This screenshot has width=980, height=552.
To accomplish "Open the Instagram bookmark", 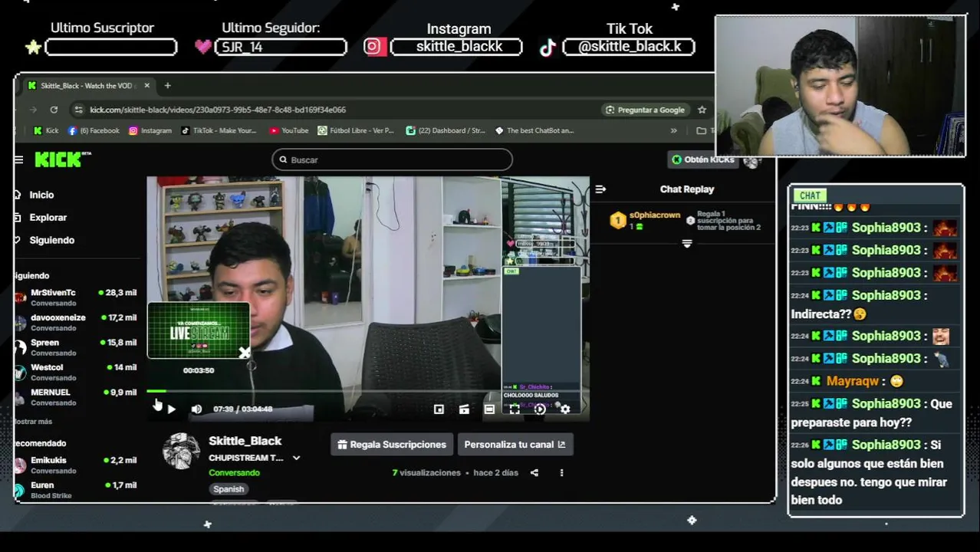I will tap(150, 130).
